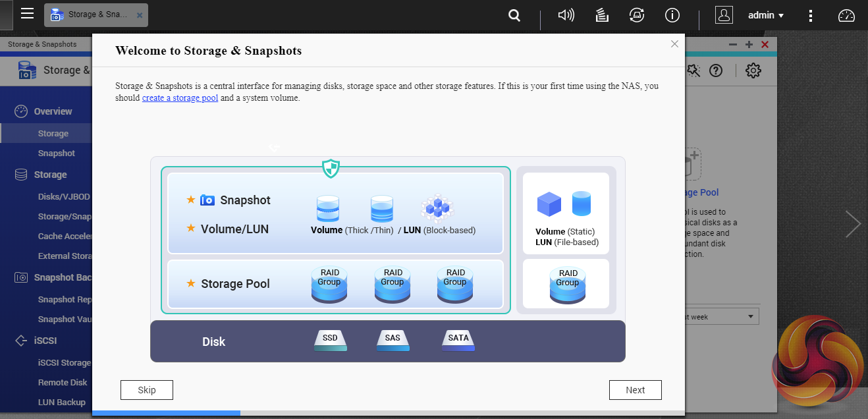Open the three-dot more options menu
868x419 pixels.
[811, 15]
